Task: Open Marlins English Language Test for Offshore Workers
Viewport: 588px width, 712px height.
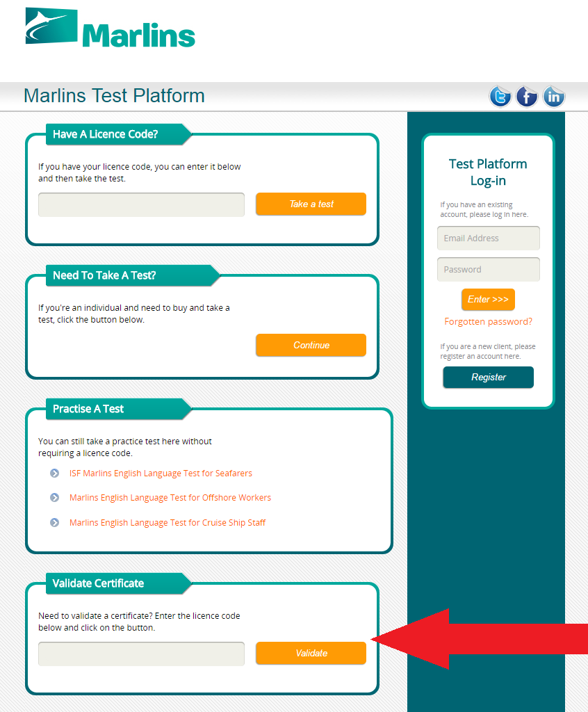Action: [x=170, y=498]
